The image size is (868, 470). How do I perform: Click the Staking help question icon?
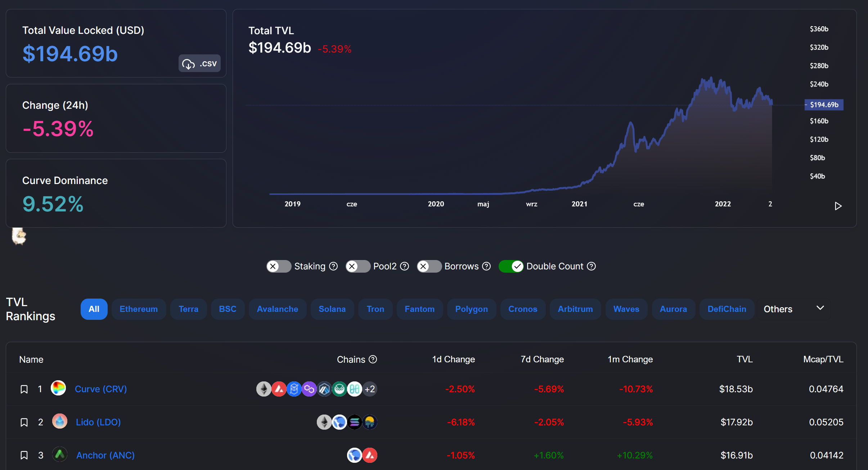pos(333,266)
